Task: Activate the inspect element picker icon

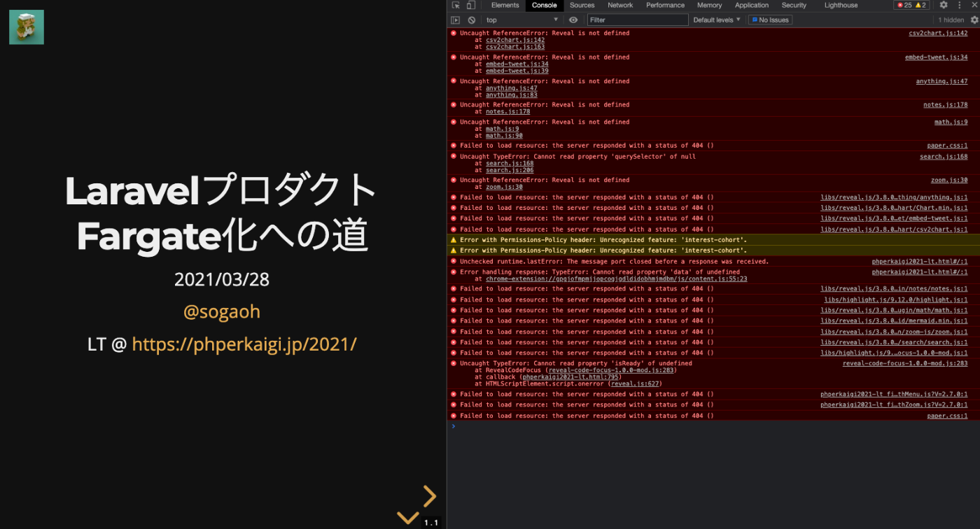Action: [456, 6]
